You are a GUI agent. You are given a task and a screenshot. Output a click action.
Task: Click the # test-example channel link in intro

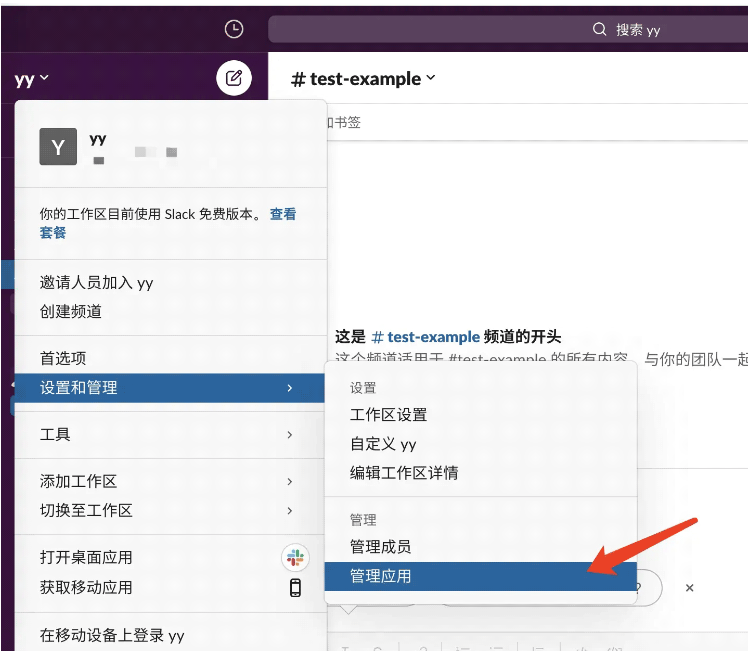tap(426, 337)
